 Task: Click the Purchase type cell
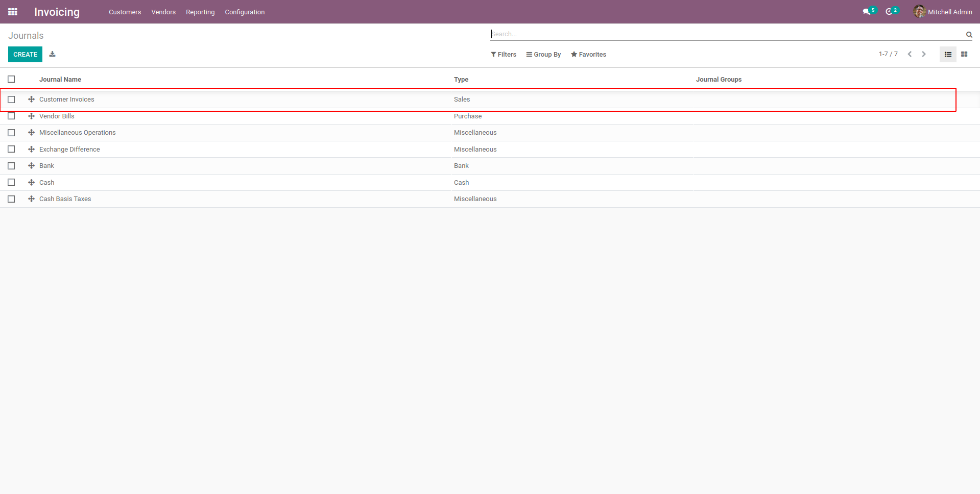pos(468,116)
